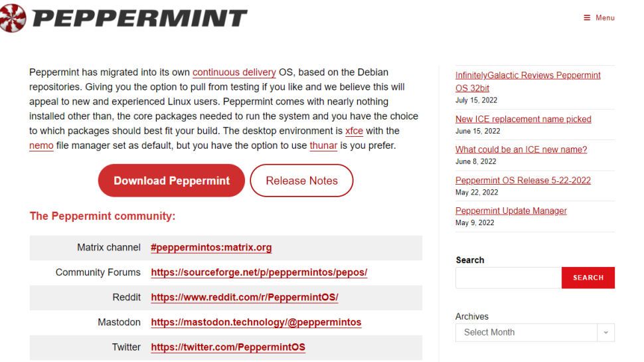Click inside the search input field

tap(508, 278)
